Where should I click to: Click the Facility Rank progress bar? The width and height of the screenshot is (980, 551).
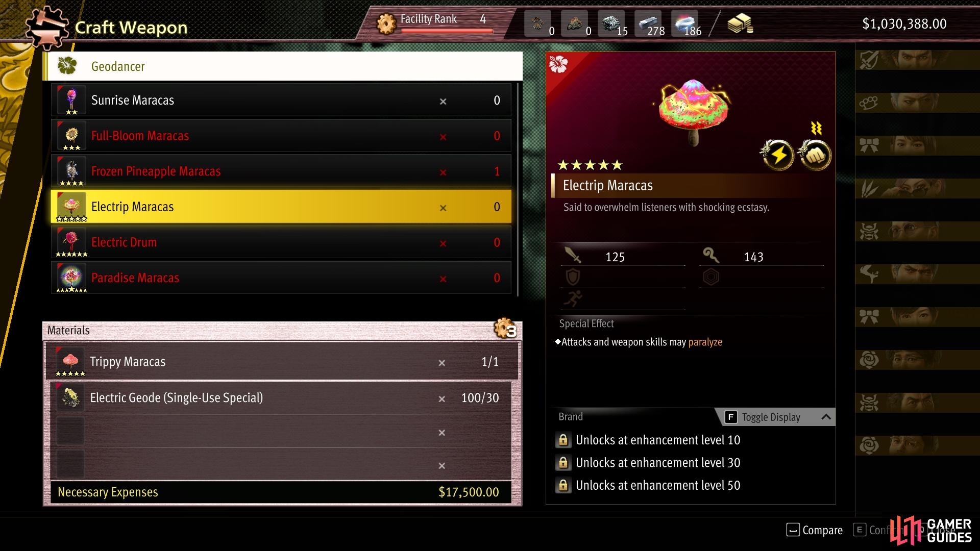447,31
